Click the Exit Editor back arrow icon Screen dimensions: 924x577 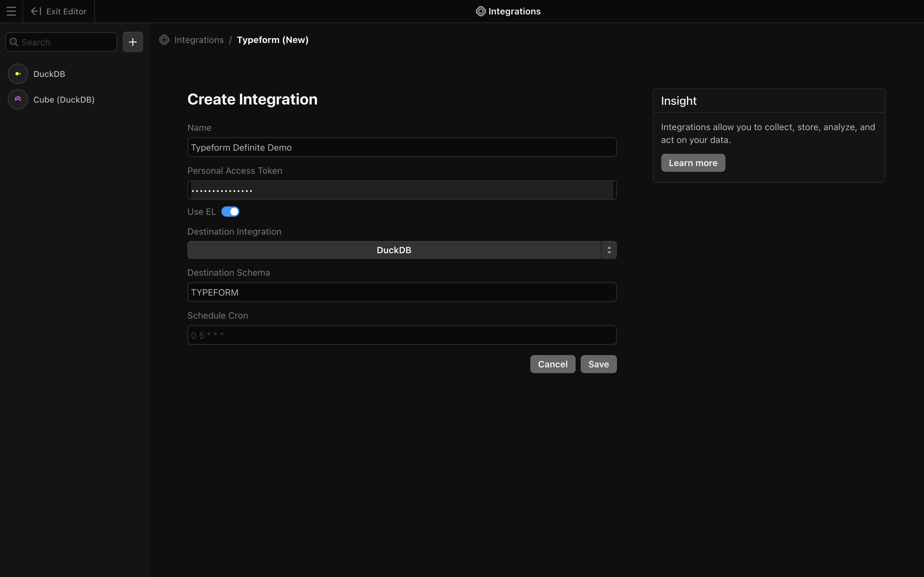point(36,12)
